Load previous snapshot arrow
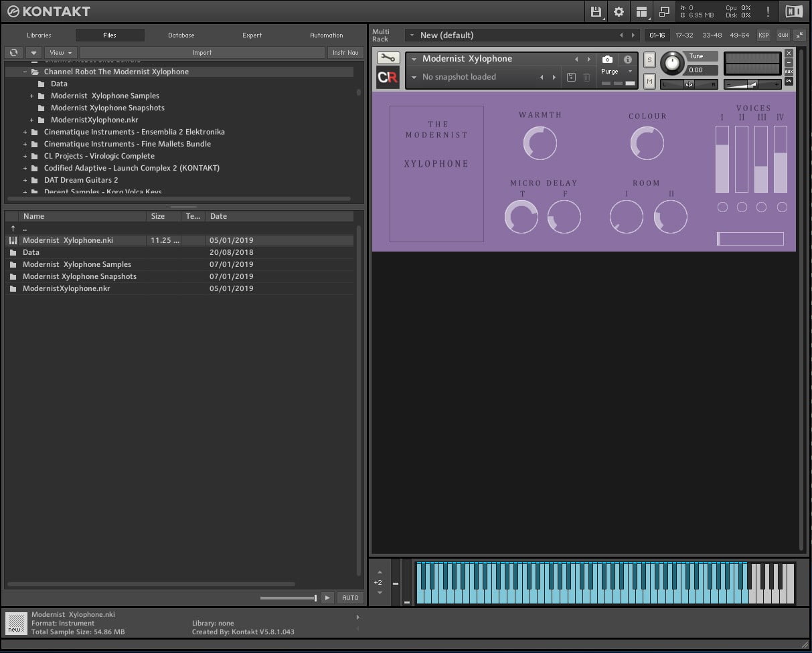Image resolution: width=812 pixels, height=653 pixels. (x=542, y=78)
